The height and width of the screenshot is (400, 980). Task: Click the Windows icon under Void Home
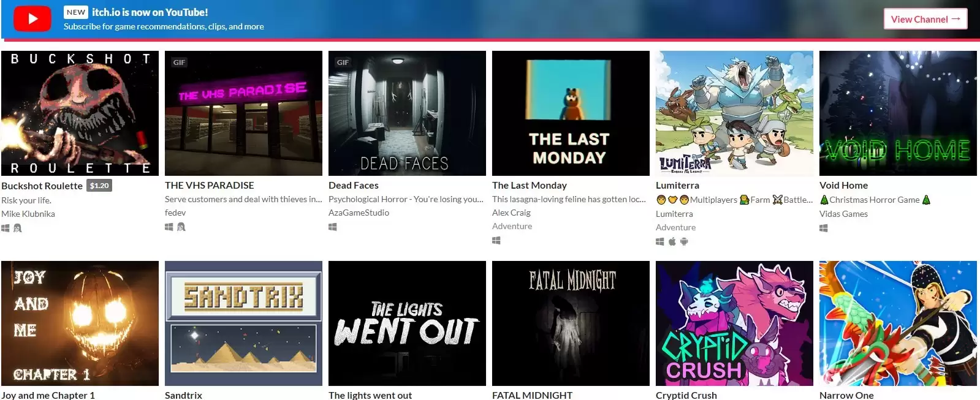point(824,228)
